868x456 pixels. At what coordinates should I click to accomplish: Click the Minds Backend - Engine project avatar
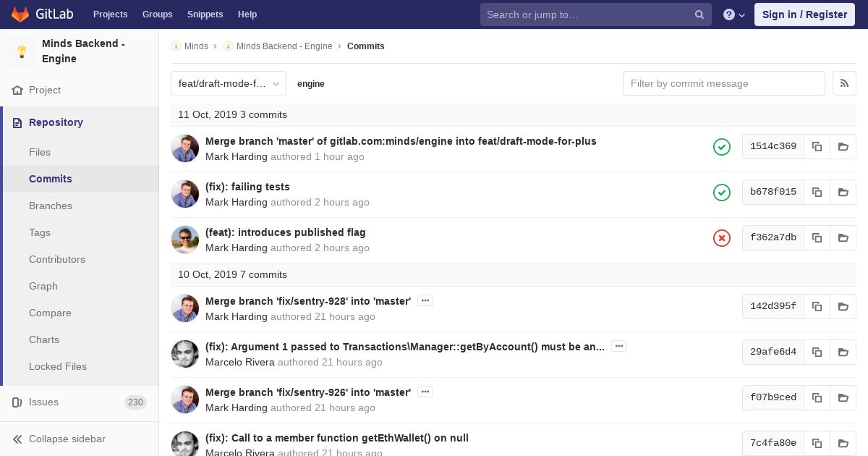tap(22, 51)
